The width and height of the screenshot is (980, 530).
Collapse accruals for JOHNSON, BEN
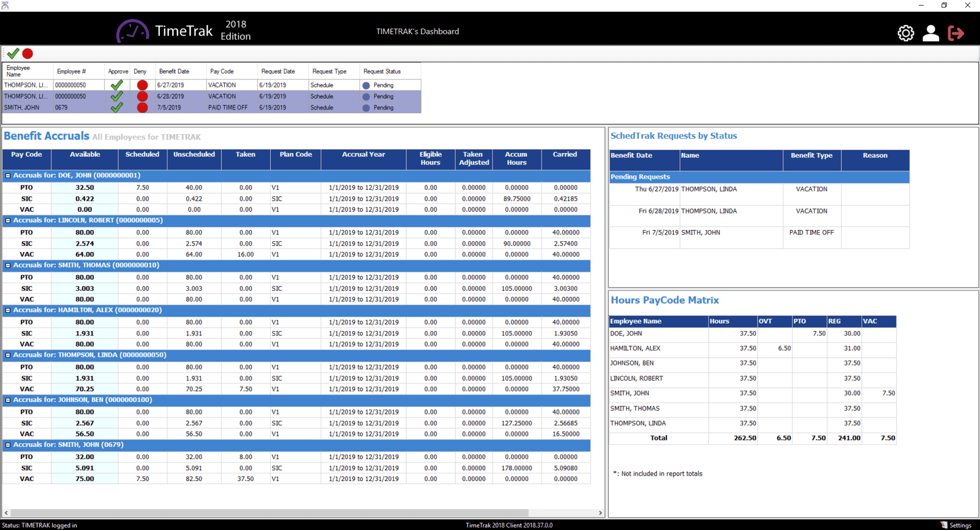coord(8,400)
